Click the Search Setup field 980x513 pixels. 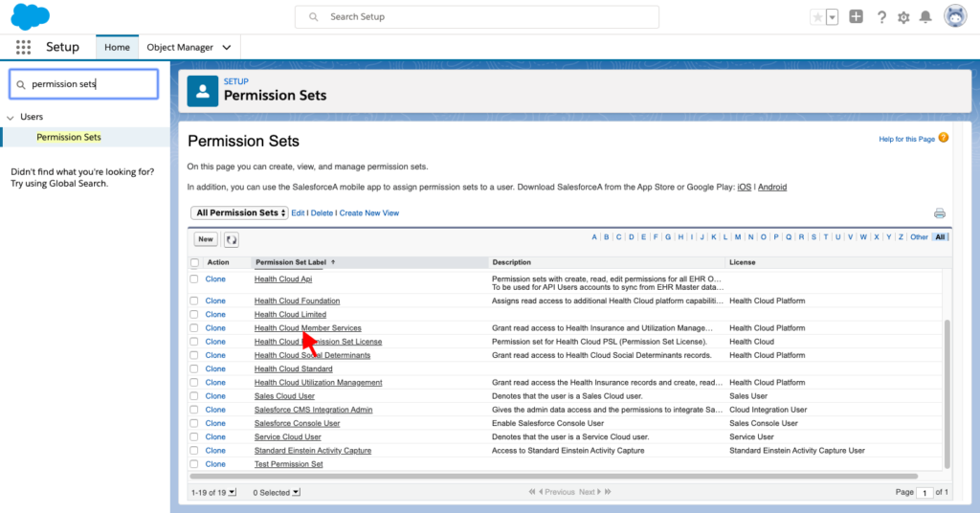(x=477, y=17)
